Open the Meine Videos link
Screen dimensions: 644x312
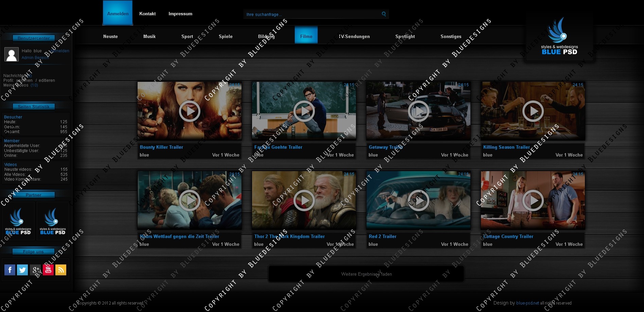point(21,85)
